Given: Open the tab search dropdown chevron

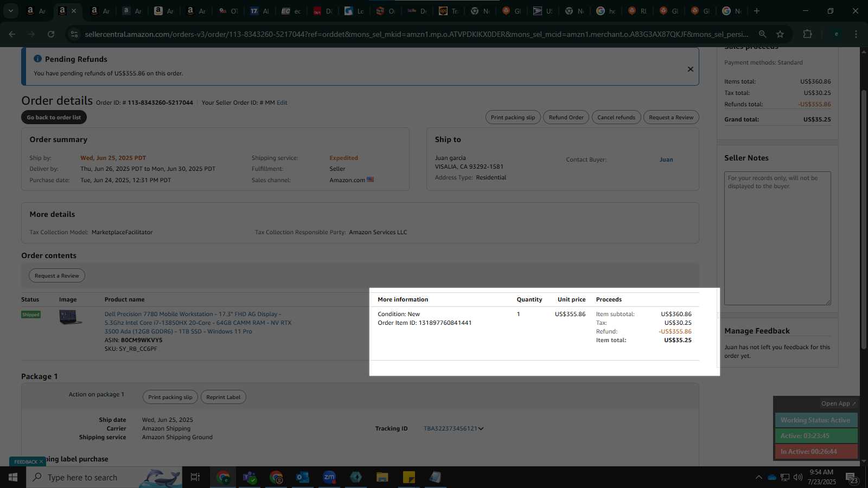Looking at the screenshot, I should click(x=11, y=11).
